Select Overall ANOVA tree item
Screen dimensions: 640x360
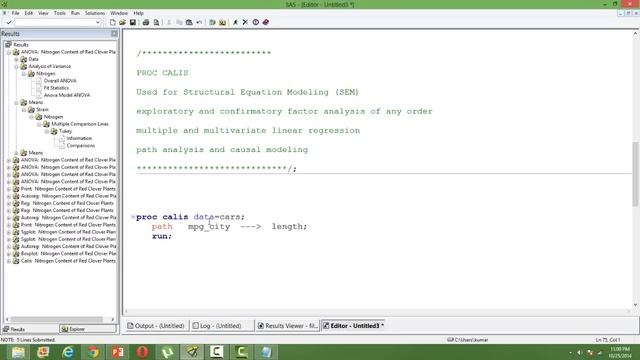60,81
